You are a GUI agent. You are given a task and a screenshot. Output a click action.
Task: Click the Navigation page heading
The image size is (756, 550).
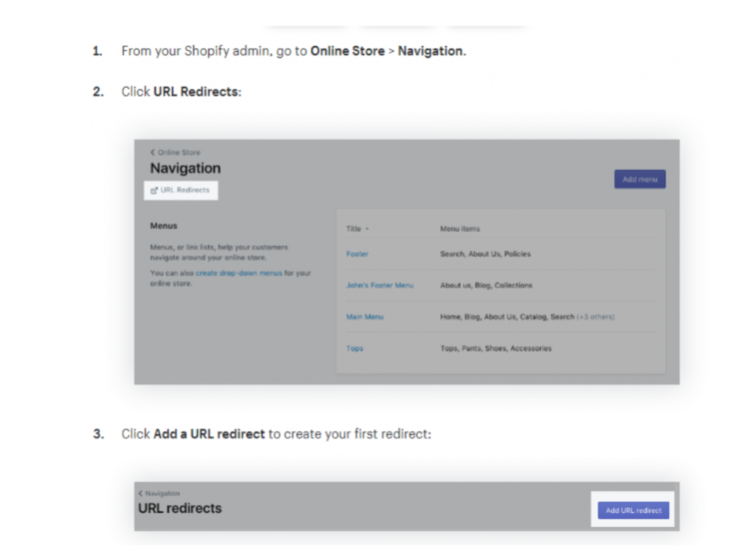pyautogui.click(x=185, y=168)
